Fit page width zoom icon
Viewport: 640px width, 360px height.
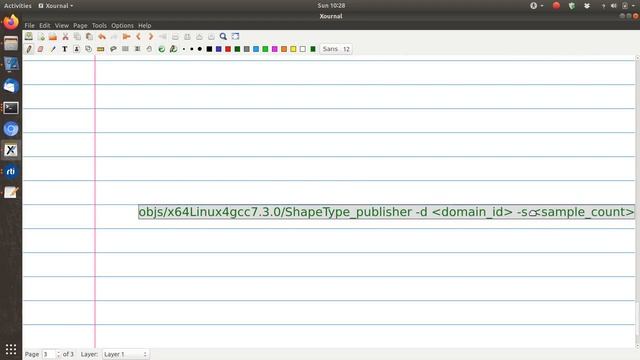click(x=187, y=36)
